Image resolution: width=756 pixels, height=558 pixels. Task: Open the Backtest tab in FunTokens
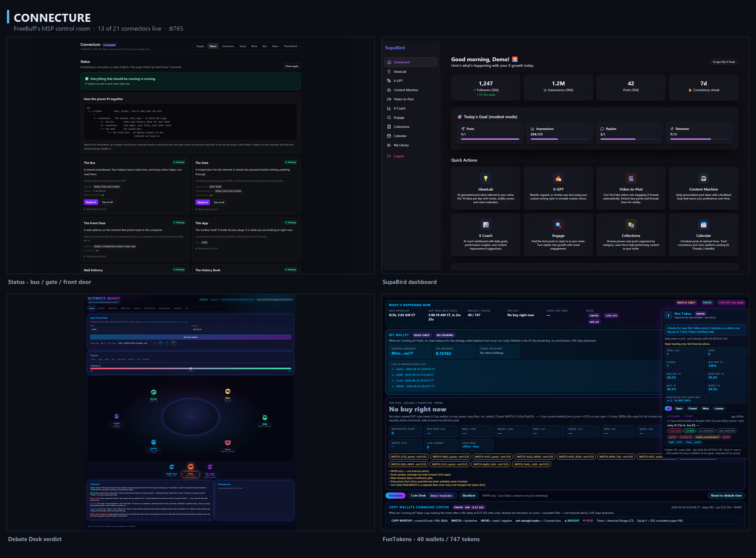[x=469, y=496]
